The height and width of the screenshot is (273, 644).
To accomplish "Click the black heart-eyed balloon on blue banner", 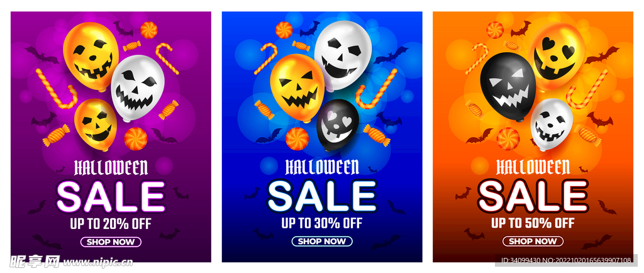I will pos(338,125).
